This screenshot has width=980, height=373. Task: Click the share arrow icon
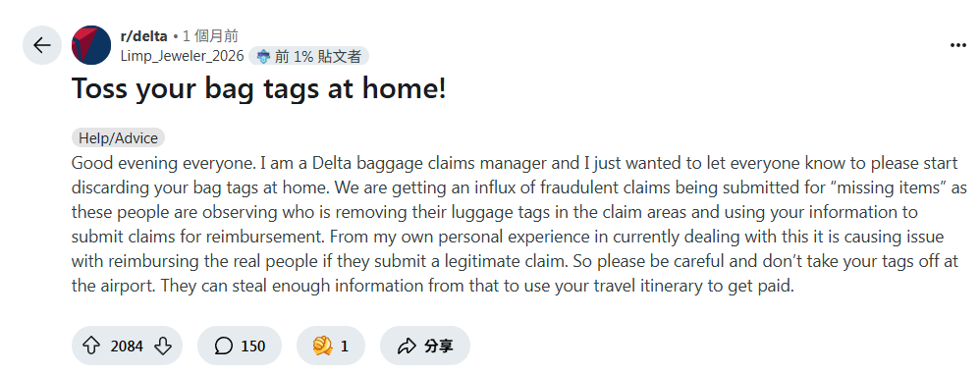(407, 346)
